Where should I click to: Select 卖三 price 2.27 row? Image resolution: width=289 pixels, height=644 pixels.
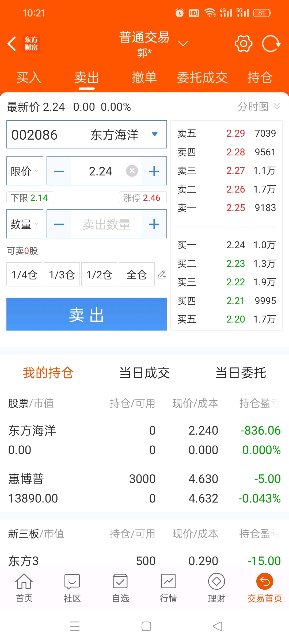point(226,170)
